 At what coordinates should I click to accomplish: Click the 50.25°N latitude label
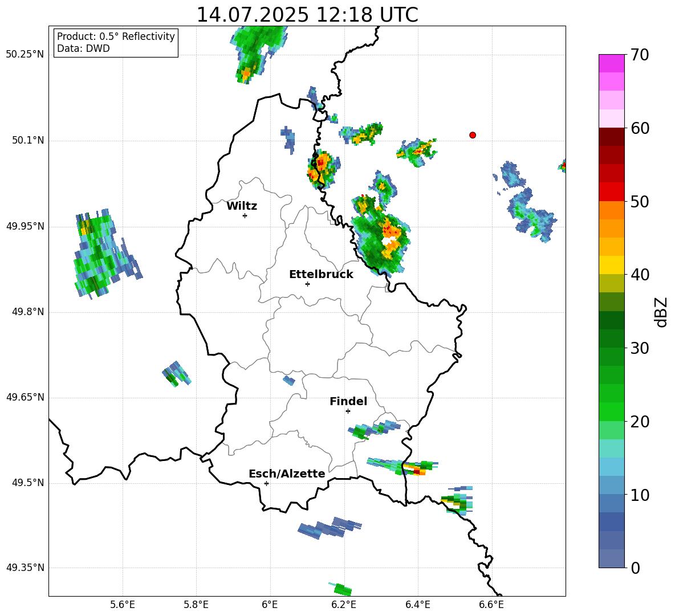click(25, 55)
